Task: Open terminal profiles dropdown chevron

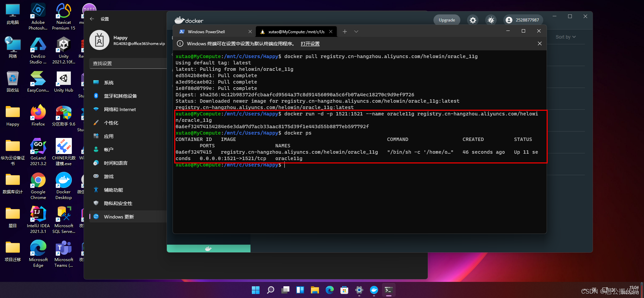Action: coord(356,32)
